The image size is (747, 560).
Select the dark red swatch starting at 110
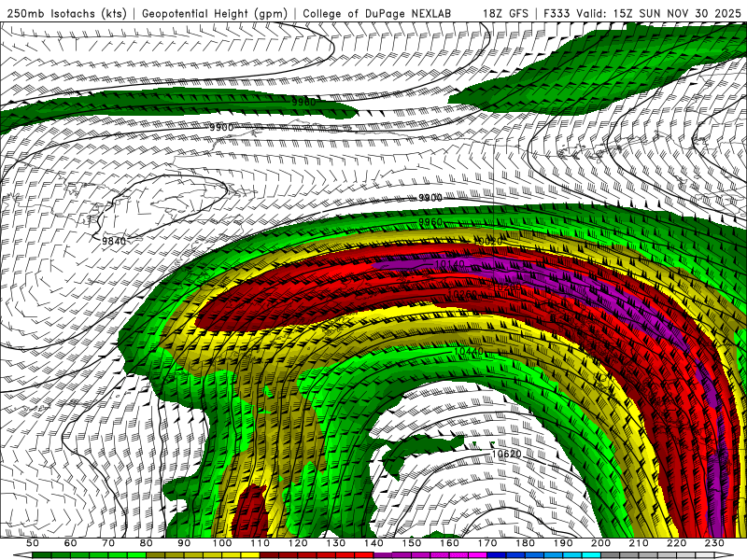coord(269,555)
